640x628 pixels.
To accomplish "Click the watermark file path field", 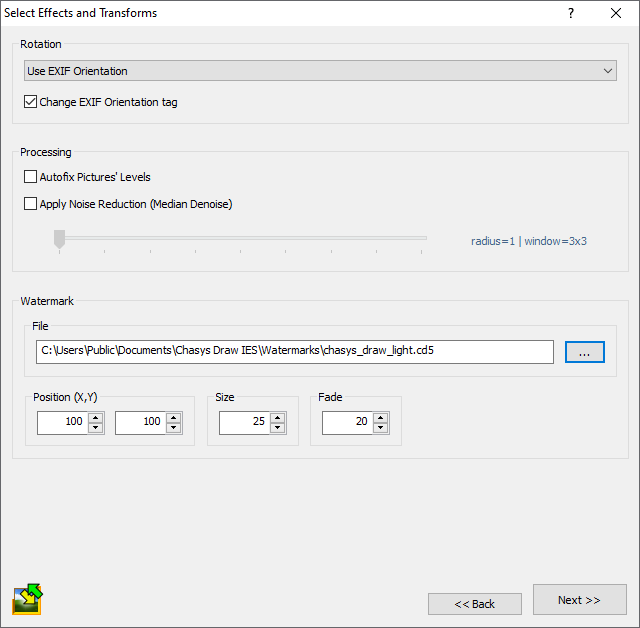I will [x=295, y=351].
